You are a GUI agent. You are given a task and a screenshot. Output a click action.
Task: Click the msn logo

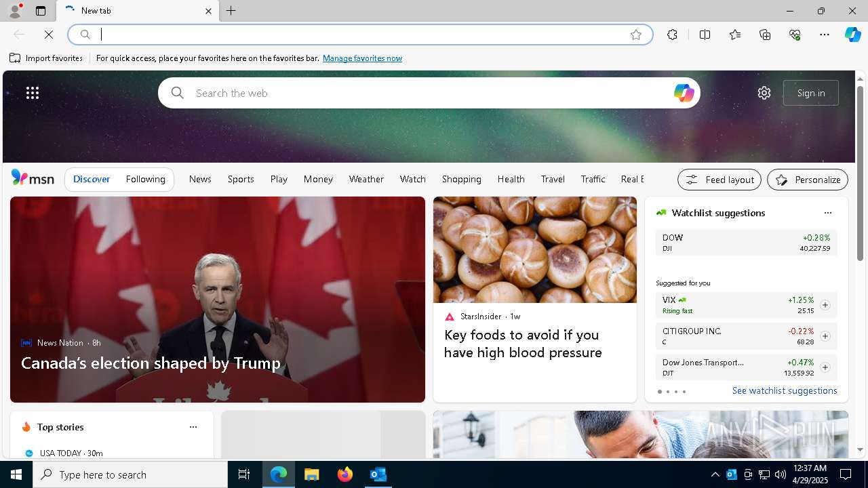click(x=33, y=178)
